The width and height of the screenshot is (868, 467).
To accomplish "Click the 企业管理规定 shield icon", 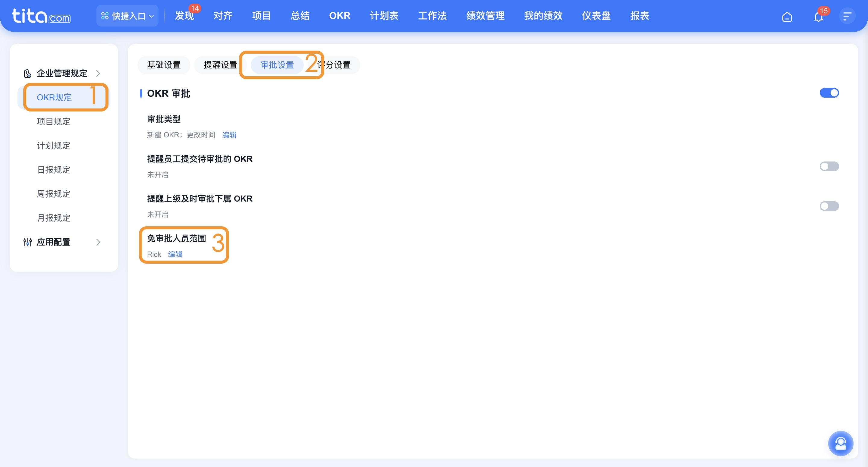I will [28, 74].
